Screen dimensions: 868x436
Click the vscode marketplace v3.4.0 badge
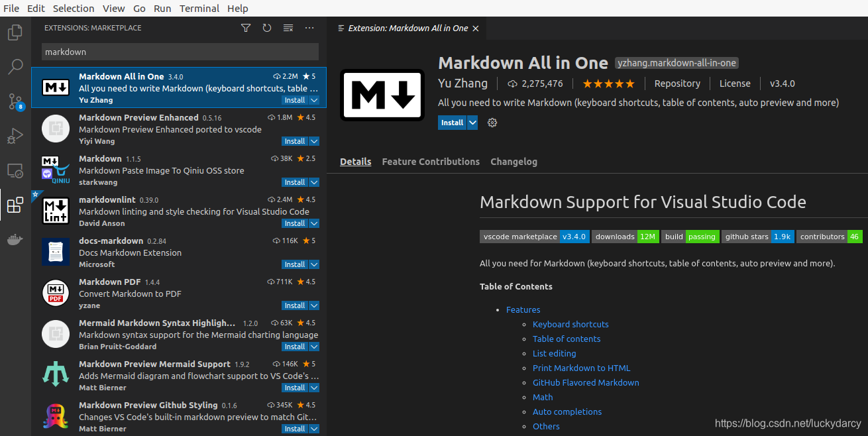[x=534, y=237]
